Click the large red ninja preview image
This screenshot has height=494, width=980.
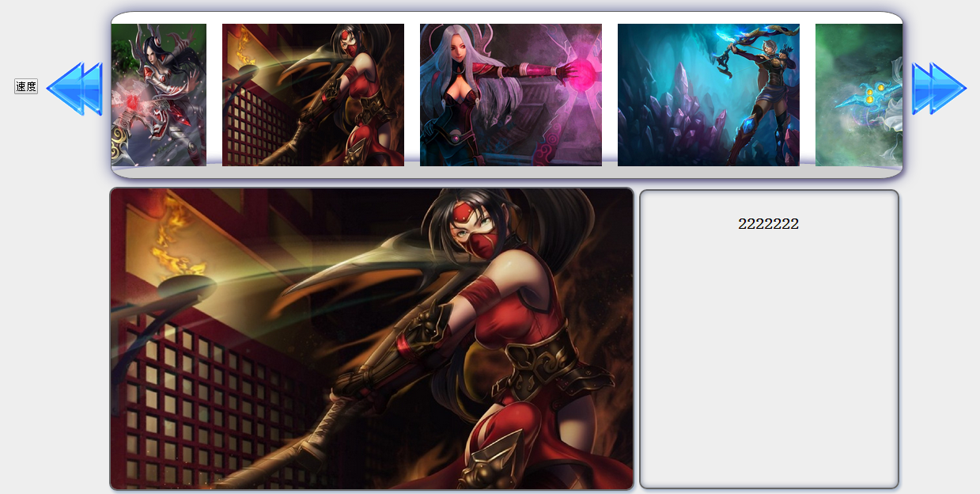(372, 339)
